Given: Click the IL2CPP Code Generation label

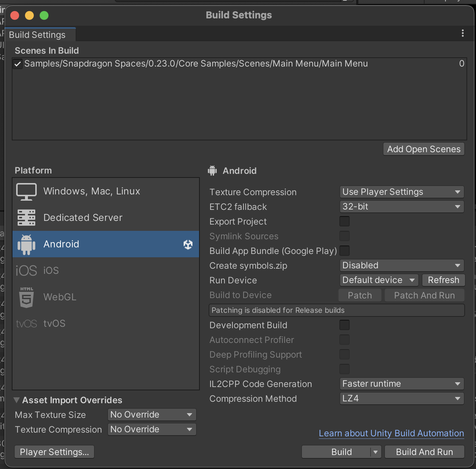Looking at the screenshot, I should pos(261,384).
